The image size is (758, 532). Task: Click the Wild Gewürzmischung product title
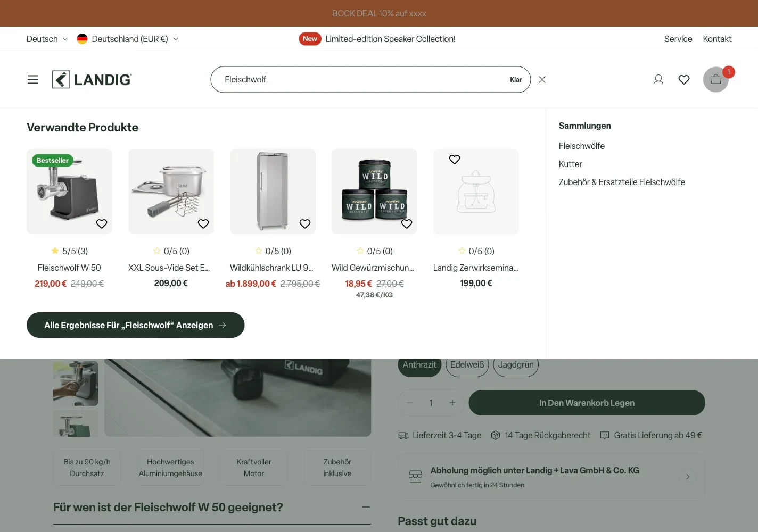coord(373,268)
